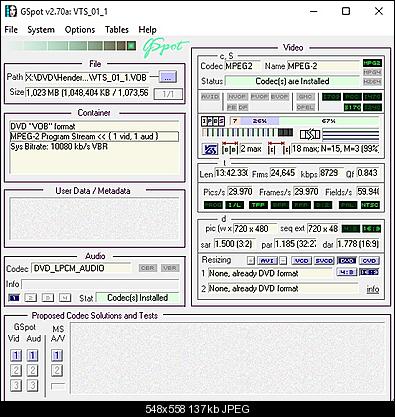Click the Frms value 24,645
The image size is (395, 417).
point(283,173)
